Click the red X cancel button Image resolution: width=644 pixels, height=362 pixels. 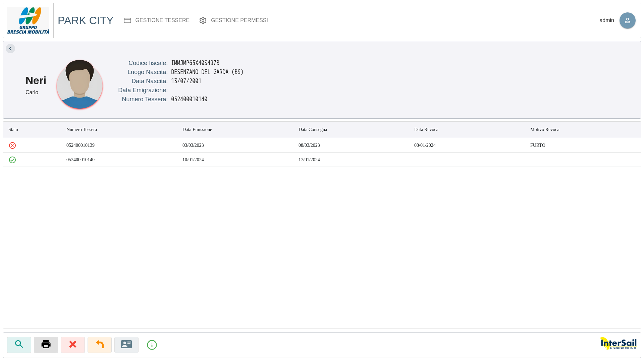point(73,345)
